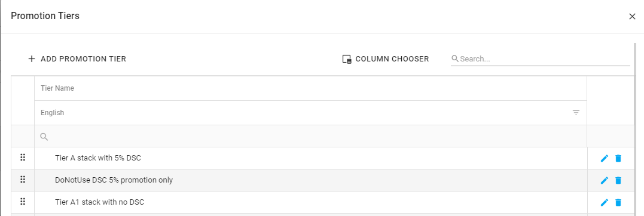Delete DoNotUse DSC 5% promotion only tier
The image size is (644, 216).
618,180
